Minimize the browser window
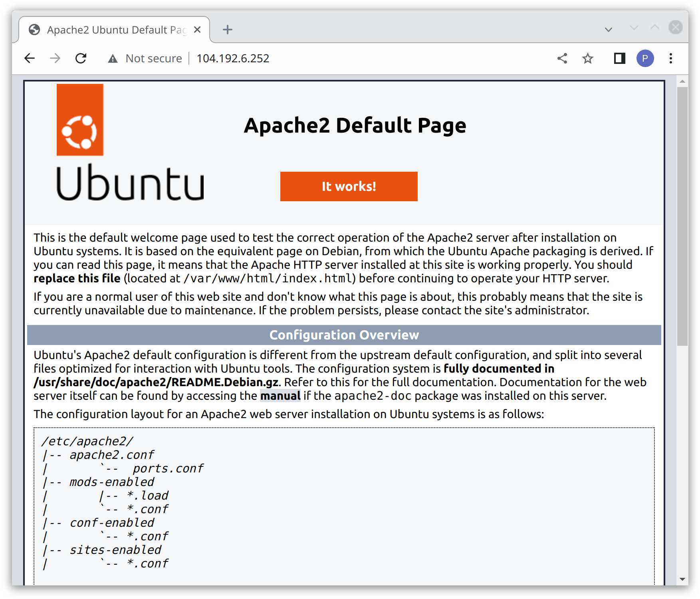 pos(634,27)
